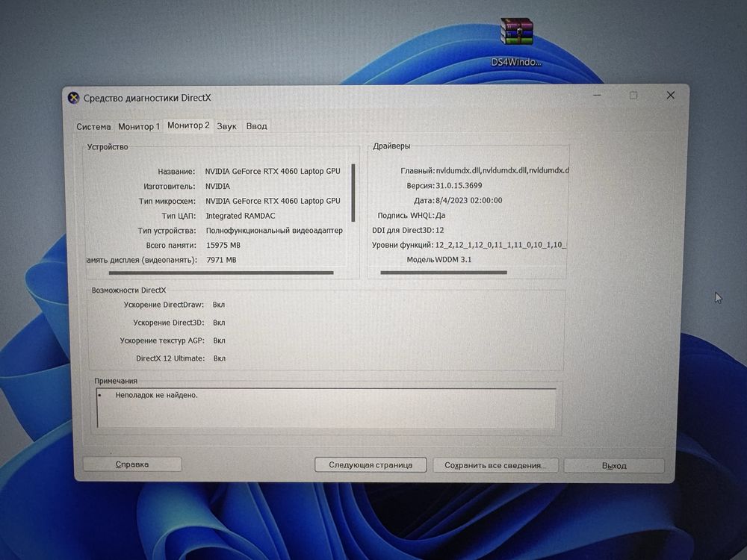Minimize the DirectX diagnostic window

point(597,96)
